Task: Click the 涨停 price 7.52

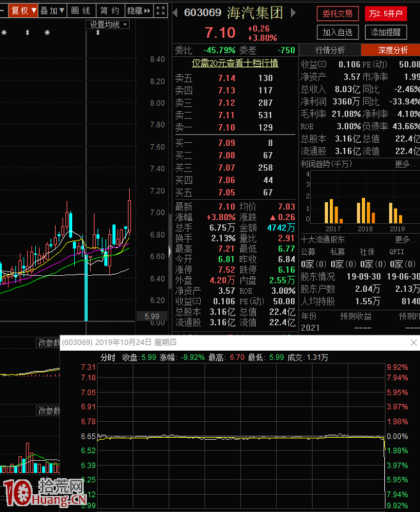Action: coord(227,269)
